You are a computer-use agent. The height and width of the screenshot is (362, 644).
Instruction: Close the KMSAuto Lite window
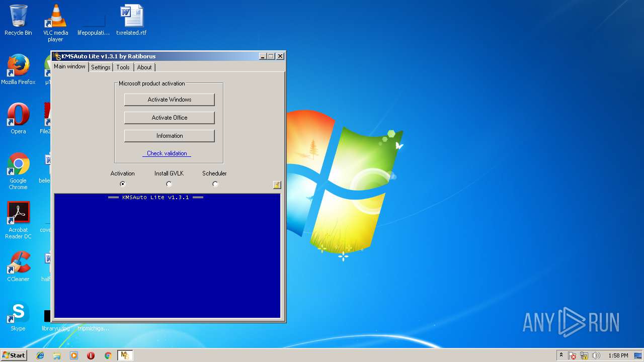pyautogui.click(x=280, y=56)
